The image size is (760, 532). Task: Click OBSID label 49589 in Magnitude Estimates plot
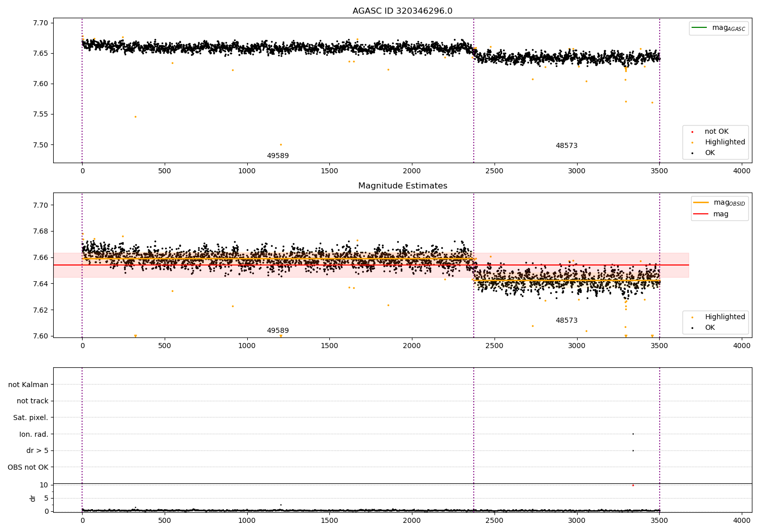click(x=278, y=331)
